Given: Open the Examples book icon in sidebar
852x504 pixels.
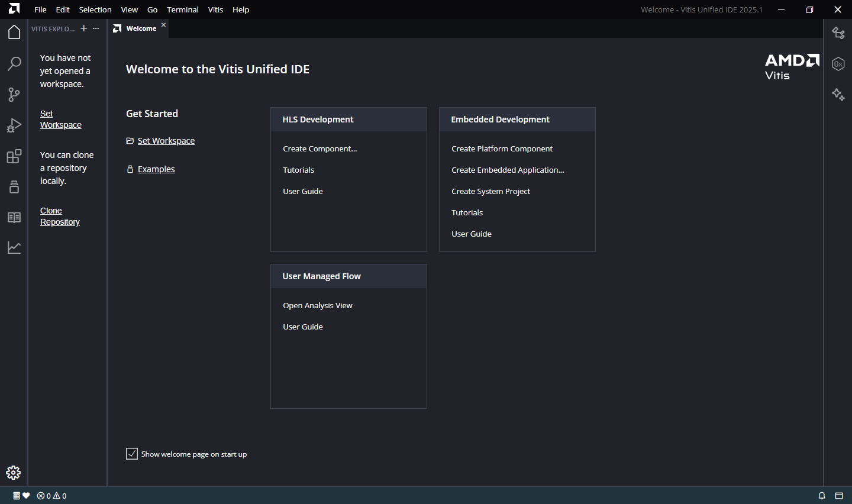Looking at the screenshot, I should [x=14, y=218].
